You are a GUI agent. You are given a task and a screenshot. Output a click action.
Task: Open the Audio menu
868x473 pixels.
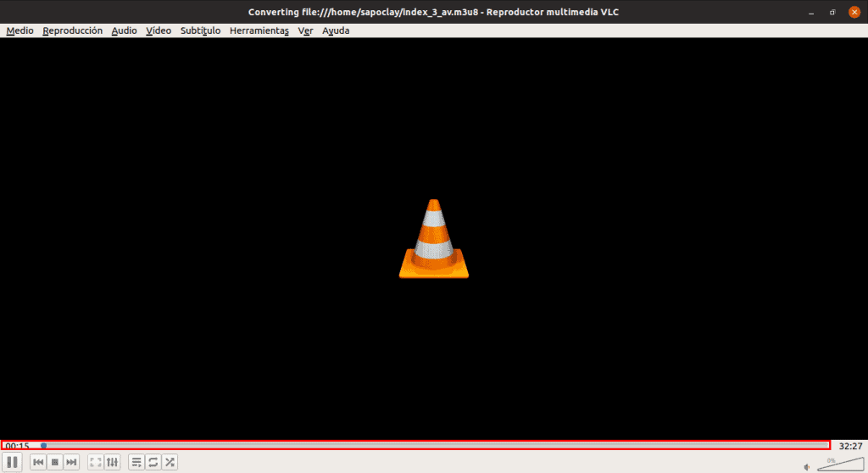124,31
